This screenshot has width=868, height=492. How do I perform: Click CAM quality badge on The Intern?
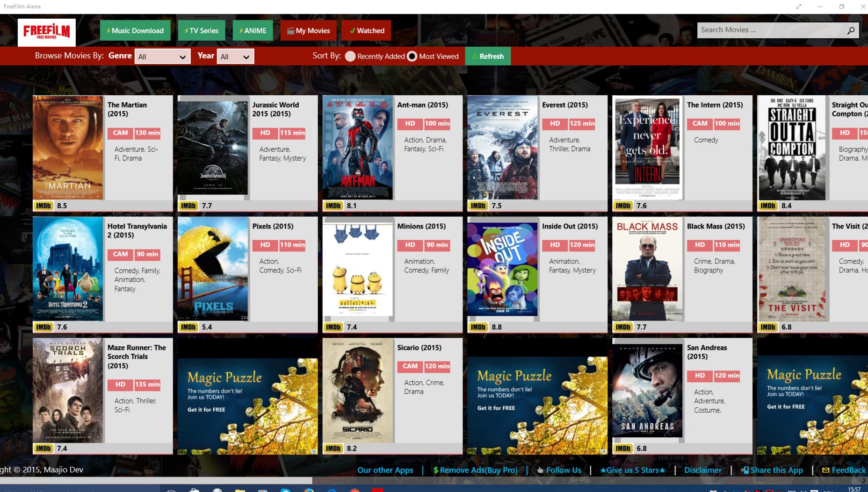700,124
